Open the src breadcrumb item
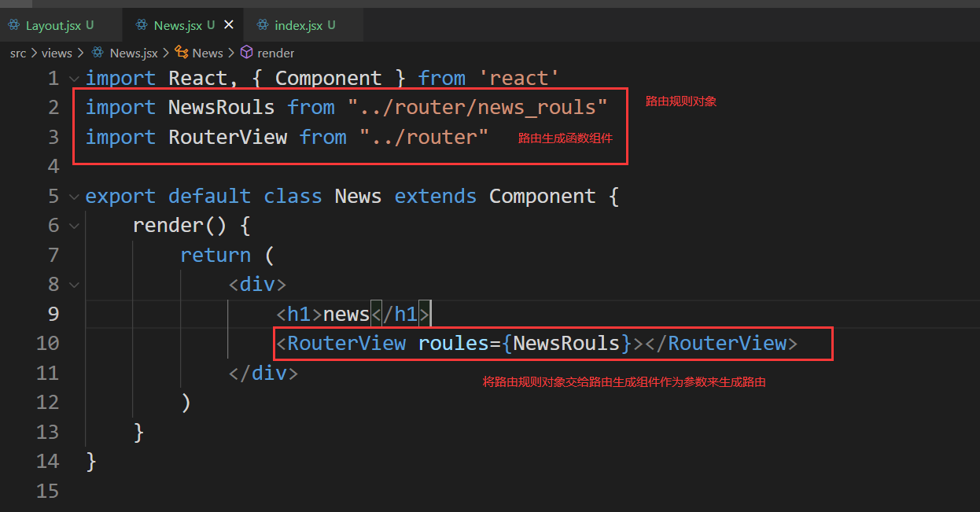 click(17, 53)
